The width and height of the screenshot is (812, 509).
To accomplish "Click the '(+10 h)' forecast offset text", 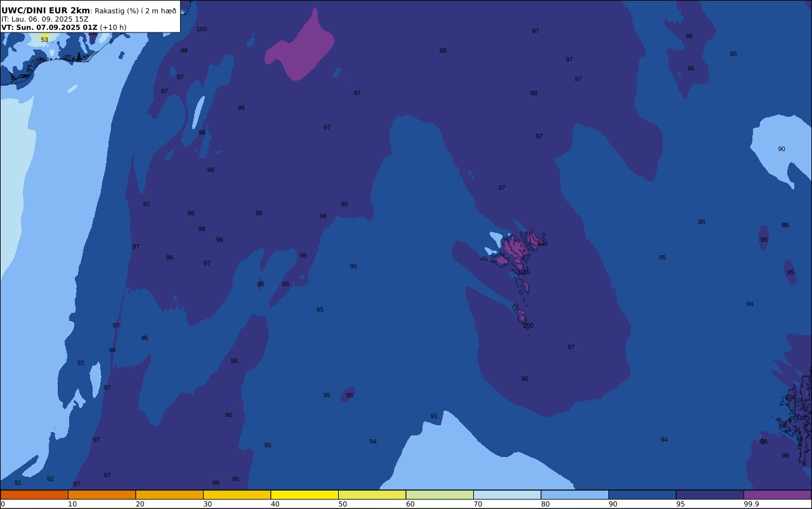I will click(x=113, y=27).
